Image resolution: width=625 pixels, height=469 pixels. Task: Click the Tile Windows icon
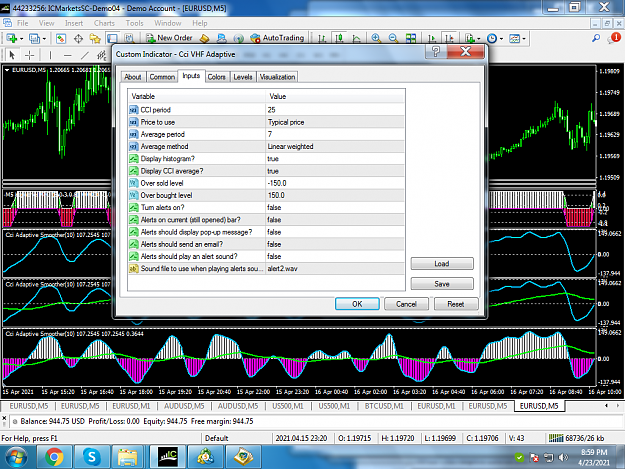click(x=411, y=38)
